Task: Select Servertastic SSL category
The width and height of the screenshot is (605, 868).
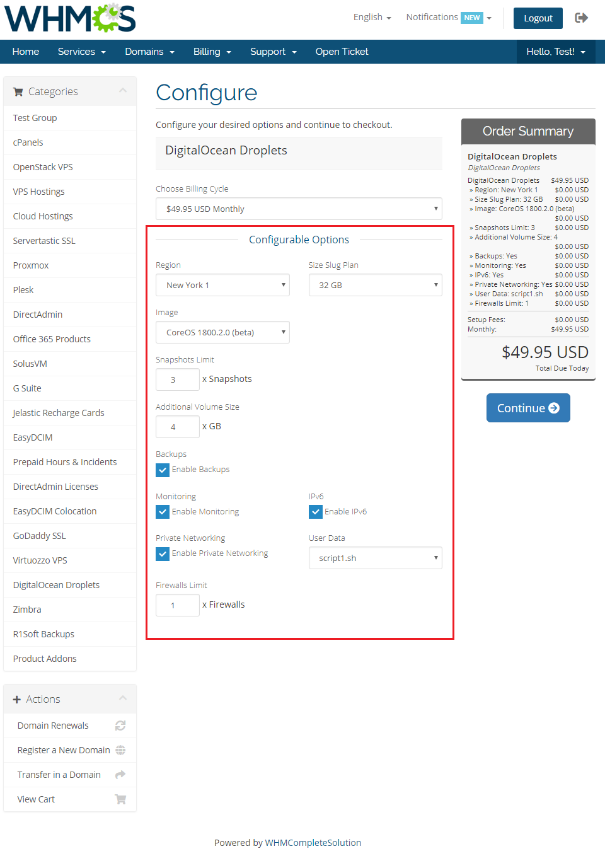Action: tap(70, 241)
